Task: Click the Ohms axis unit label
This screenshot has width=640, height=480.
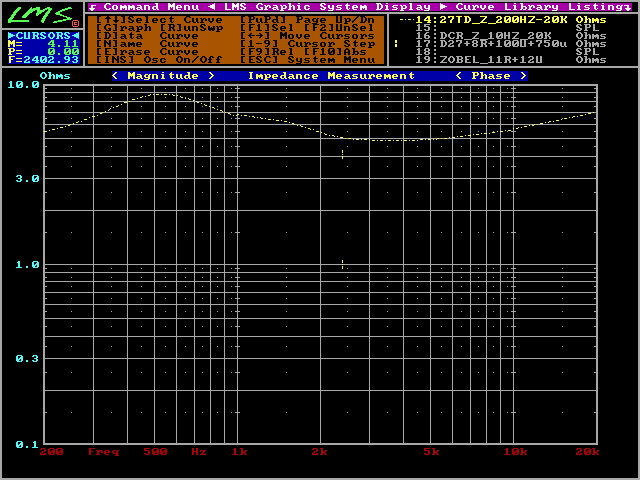Action: (55, 76)
